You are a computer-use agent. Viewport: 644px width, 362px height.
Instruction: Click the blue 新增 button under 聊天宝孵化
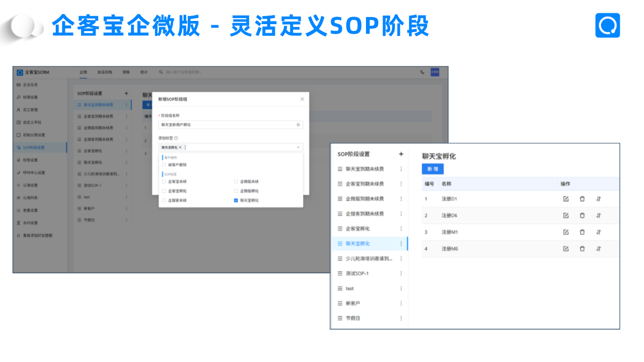(x=433, y=169)
